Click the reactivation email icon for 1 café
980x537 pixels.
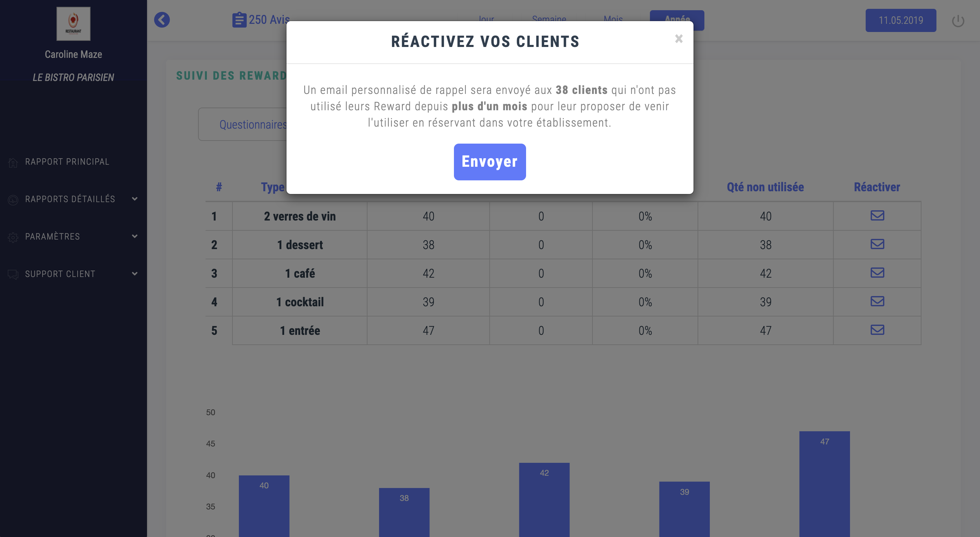tap(878, 273)
